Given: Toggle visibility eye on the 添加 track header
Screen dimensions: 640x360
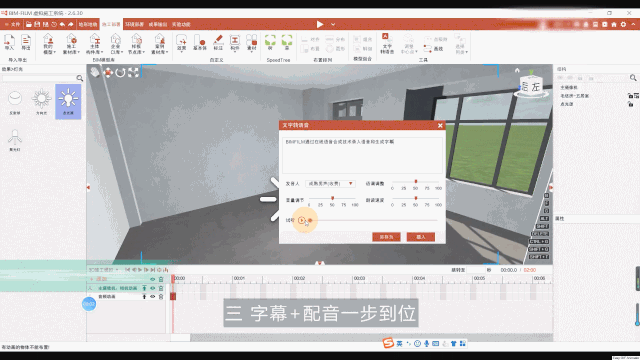Looking at the screenshot, I should pyautogui.click(x=152, y=279).
